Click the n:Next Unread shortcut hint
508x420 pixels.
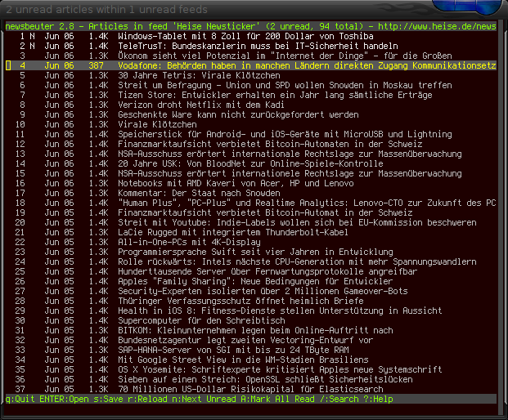[205, 399]
